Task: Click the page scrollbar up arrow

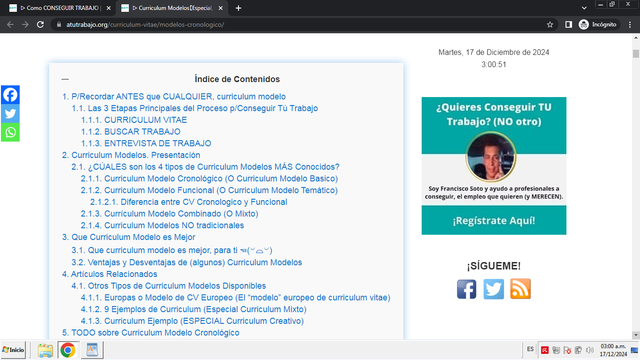Action: tap(636, 38)
